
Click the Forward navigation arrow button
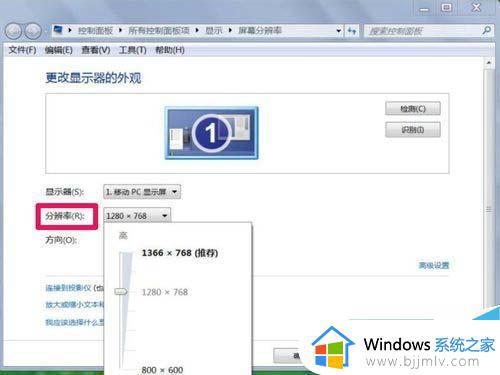[33, 31]
